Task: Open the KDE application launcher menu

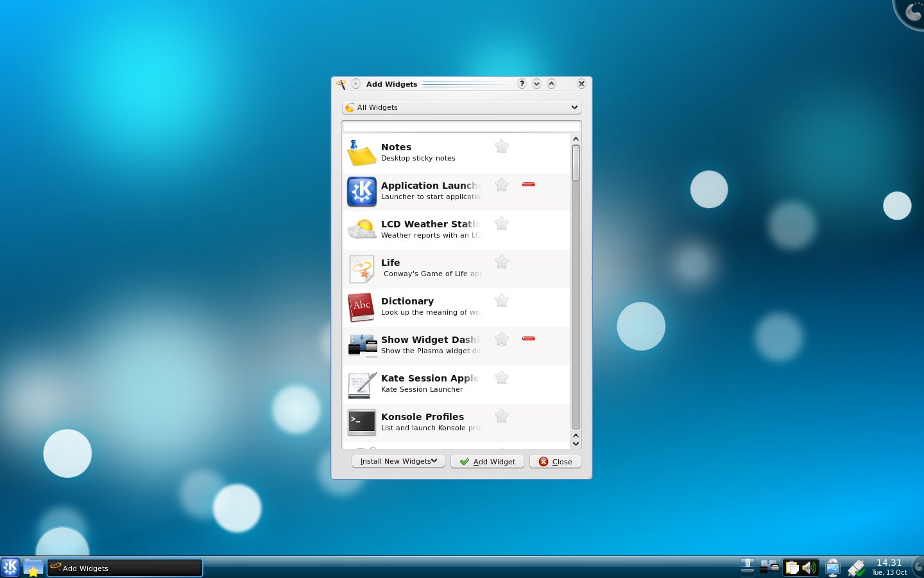Action: [10, 567]
